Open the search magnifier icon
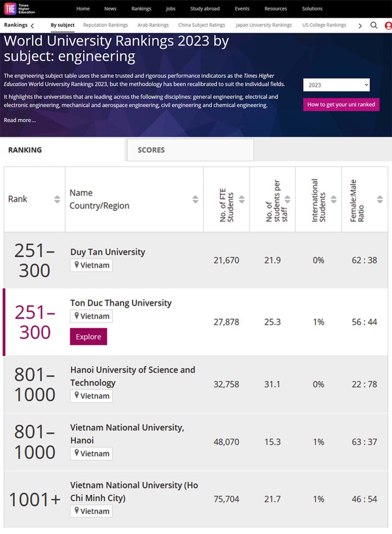Screen dimensions: 392x534 click(x=374, y=26)
